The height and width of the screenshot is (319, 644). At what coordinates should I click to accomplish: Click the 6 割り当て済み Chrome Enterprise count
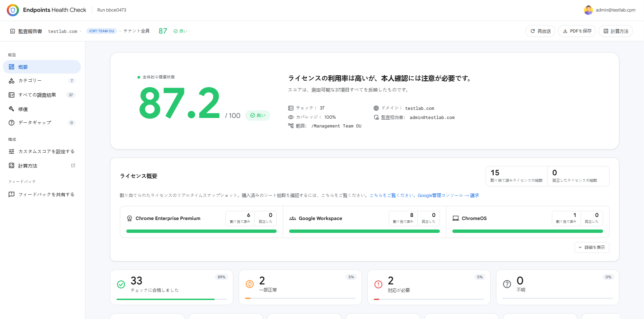pos(240,218)
